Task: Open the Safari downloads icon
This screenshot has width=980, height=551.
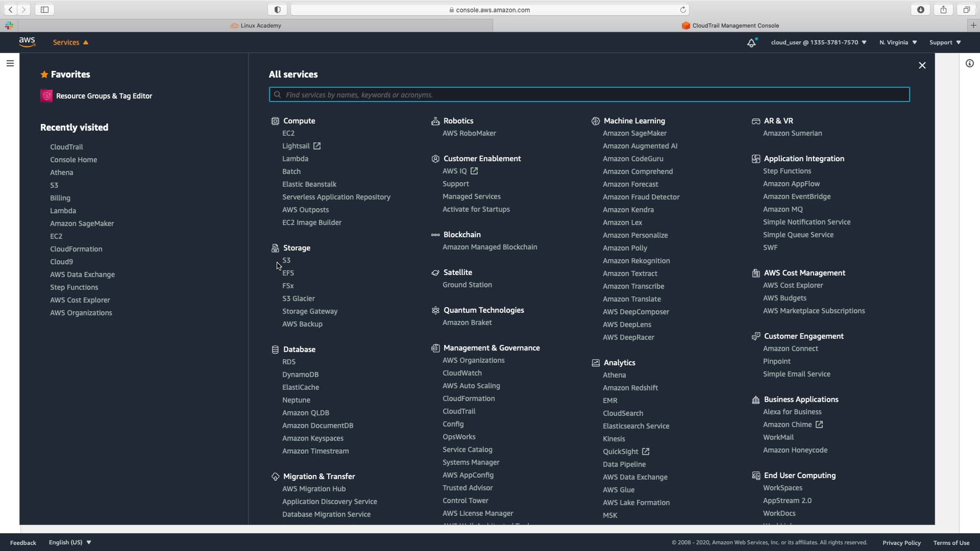Action: tap(921, 9)
